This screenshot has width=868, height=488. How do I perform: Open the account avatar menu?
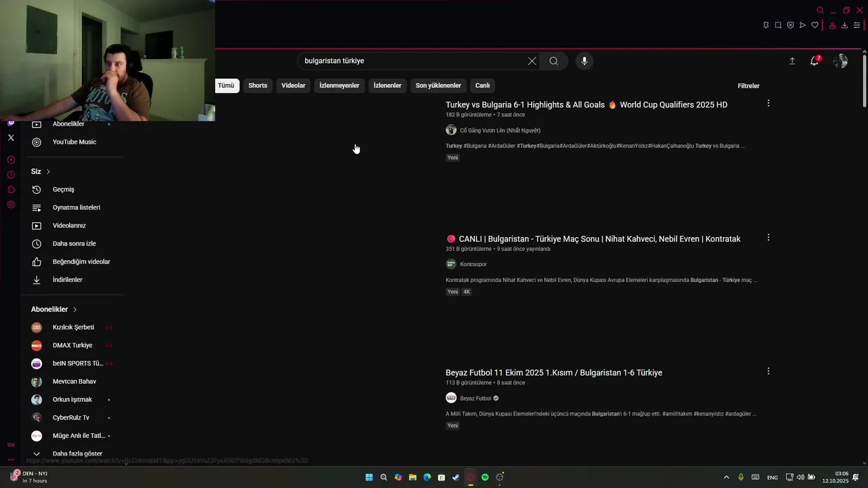point(840,61)
